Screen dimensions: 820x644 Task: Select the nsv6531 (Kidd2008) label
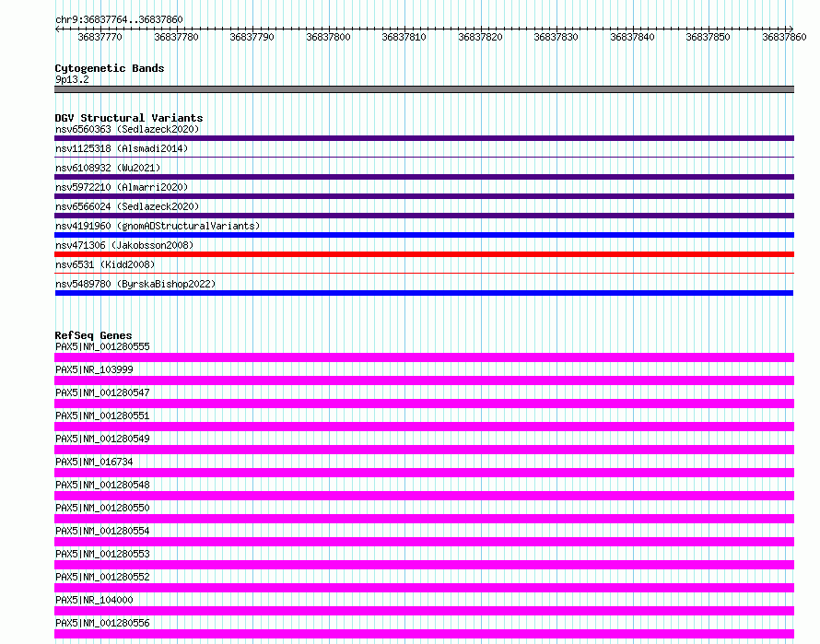tap(105, 264)
